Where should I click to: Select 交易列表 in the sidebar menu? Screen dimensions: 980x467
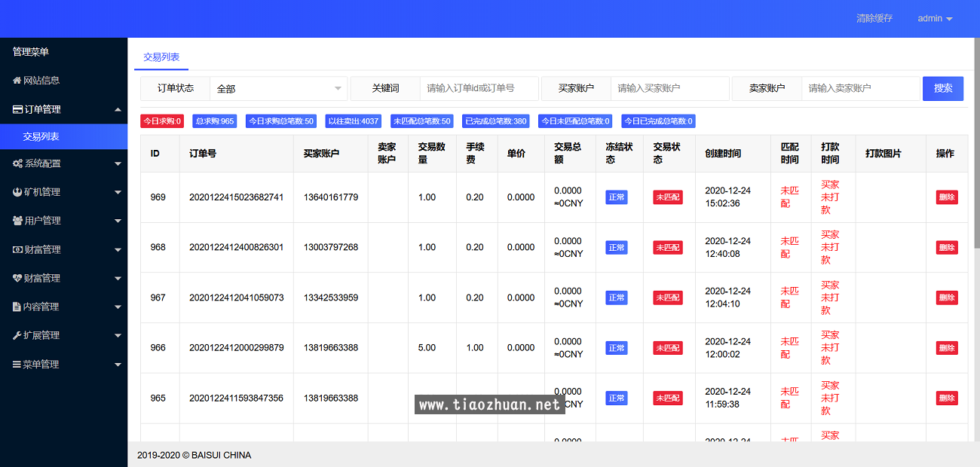[41, 136]
